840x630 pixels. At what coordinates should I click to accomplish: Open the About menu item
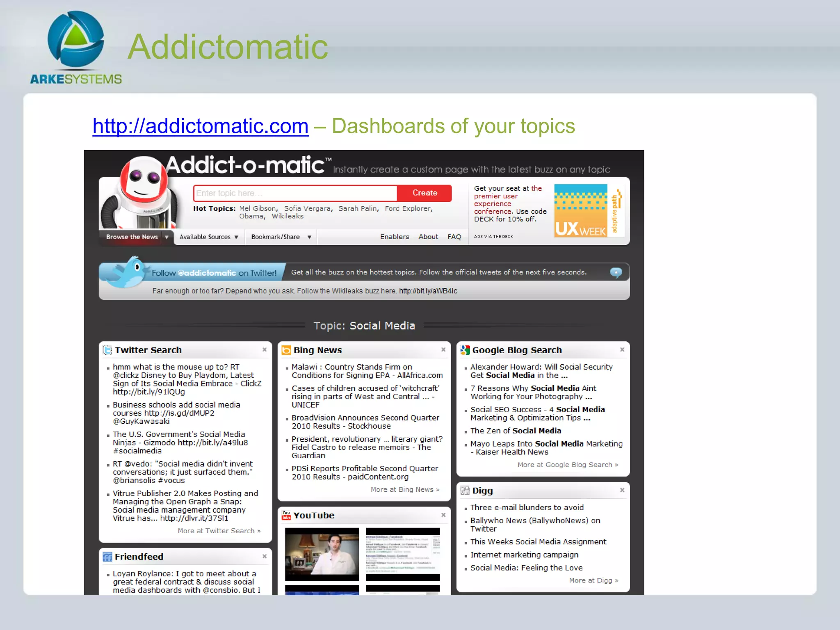pos(428,237)
